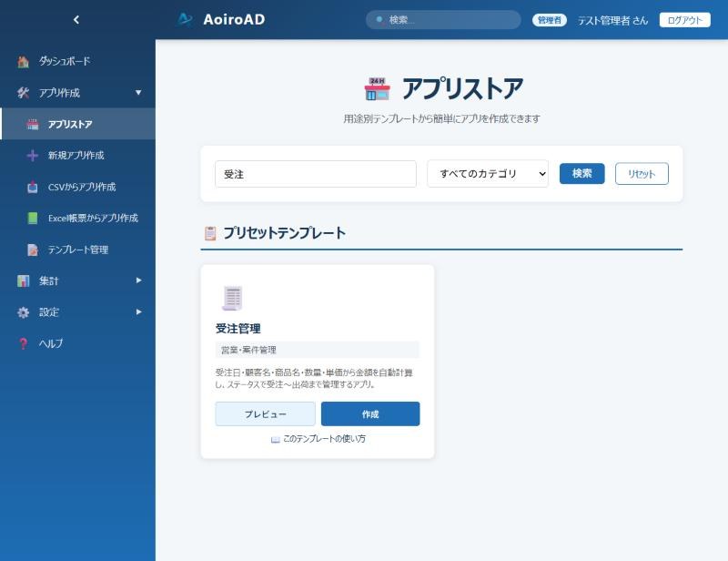Click the プリセットテンプレート section heading

coord(284,233)
